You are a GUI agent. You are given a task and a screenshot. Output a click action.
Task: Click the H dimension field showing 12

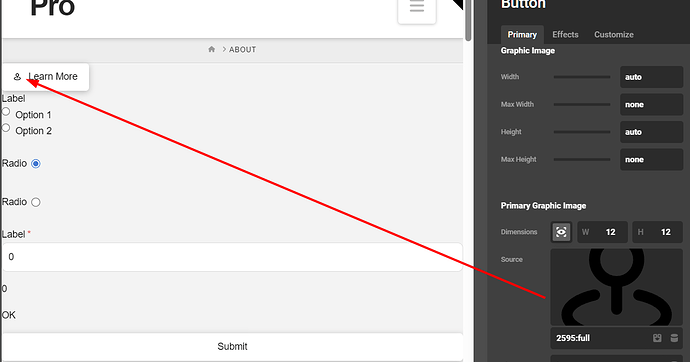[x=657, y=232]
